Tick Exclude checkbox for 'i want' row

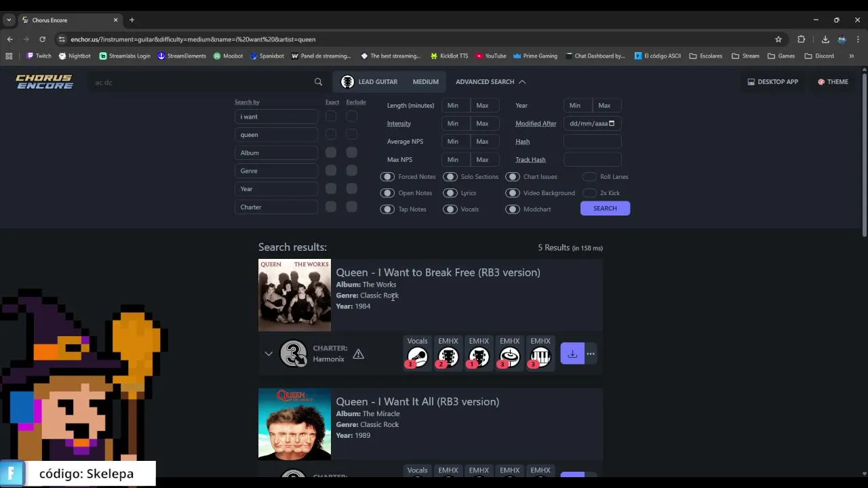point(351,117)
